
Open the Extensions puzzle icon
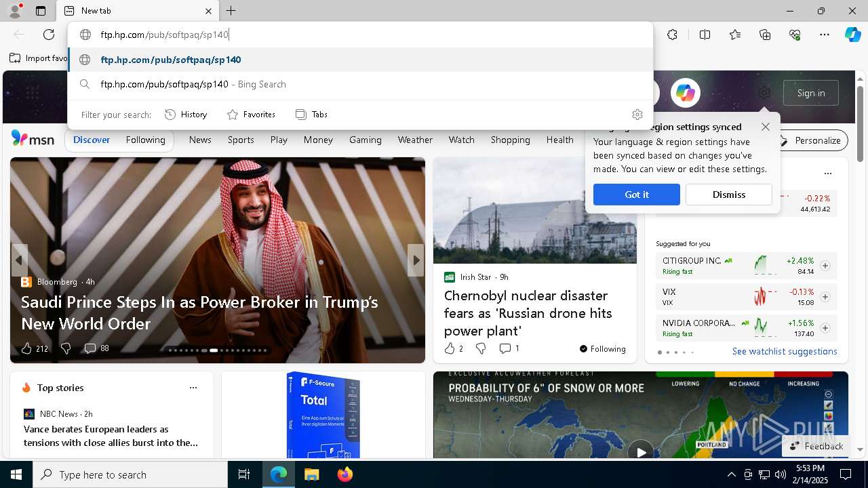click(672, 35)
